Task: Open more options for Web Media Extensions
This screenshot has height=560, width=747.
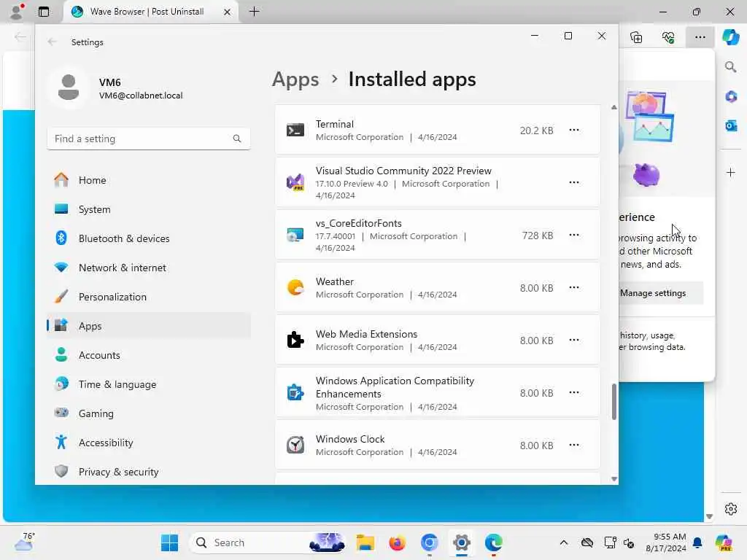Action: [x=573, y=340]
